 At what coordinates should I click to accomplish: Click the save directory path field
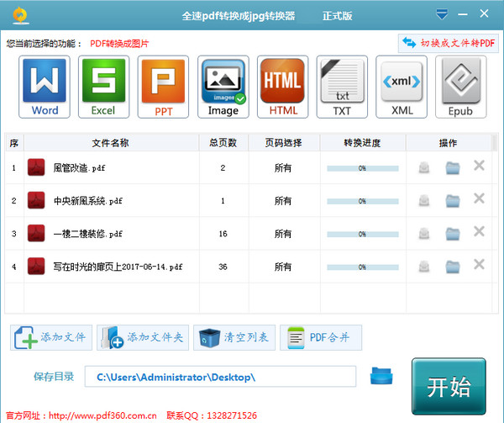220,377
